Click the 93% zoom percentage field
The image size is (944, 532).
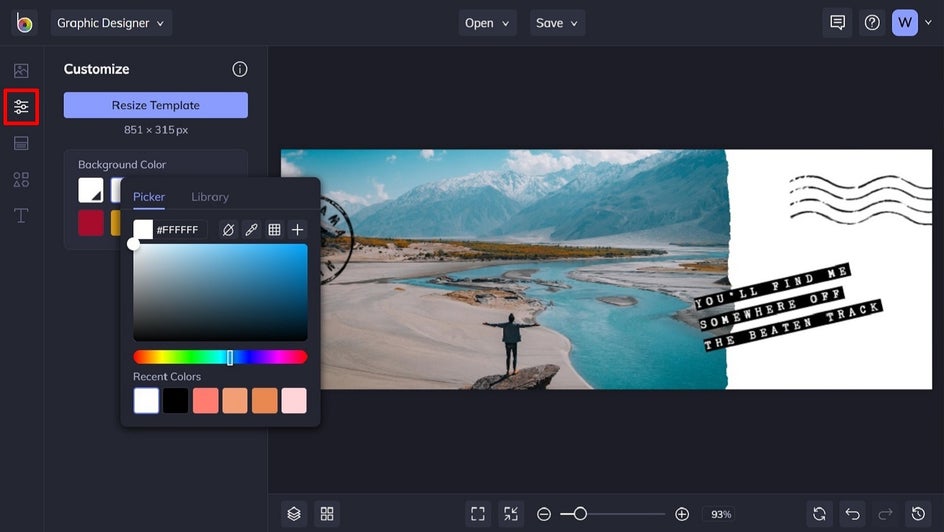[721, 515]
